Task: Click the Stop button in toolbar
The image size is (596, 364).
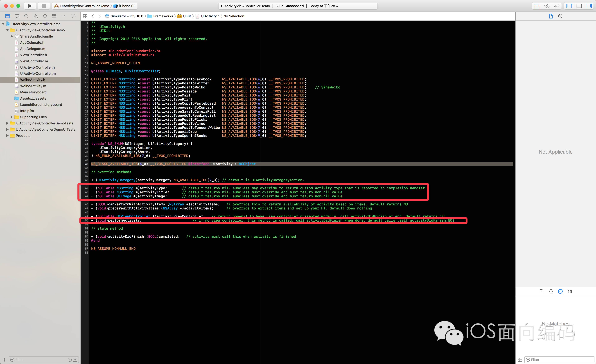Action: (x=44, y=6)
